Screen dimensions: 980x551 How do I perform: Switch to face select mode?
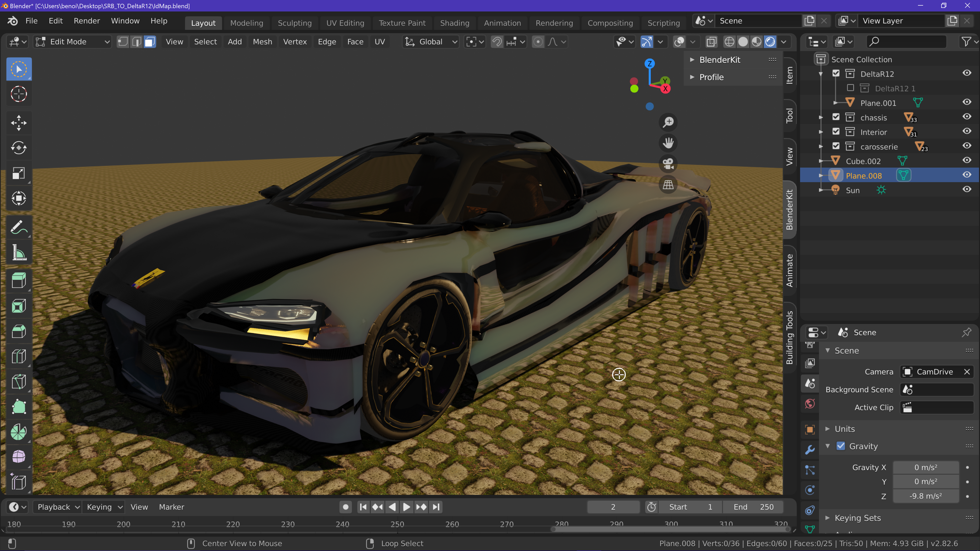click(x=150, y=42)
